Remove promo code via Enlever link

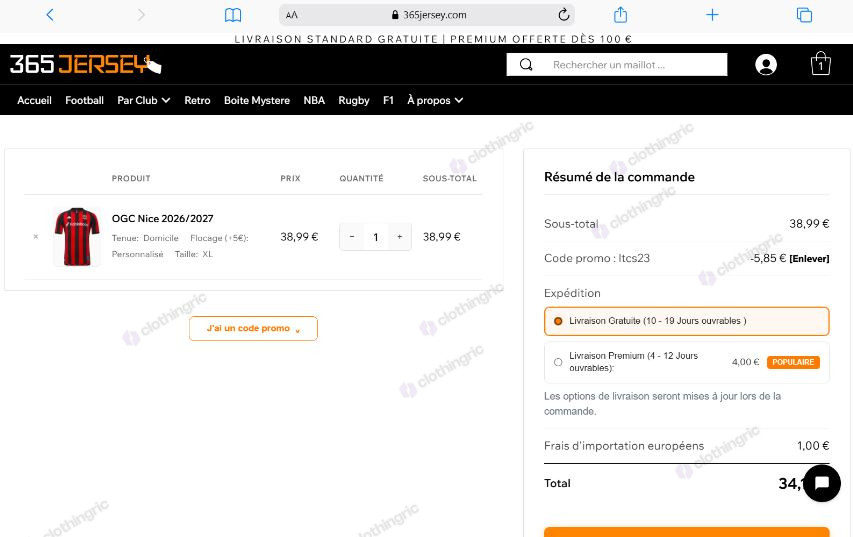809,258
